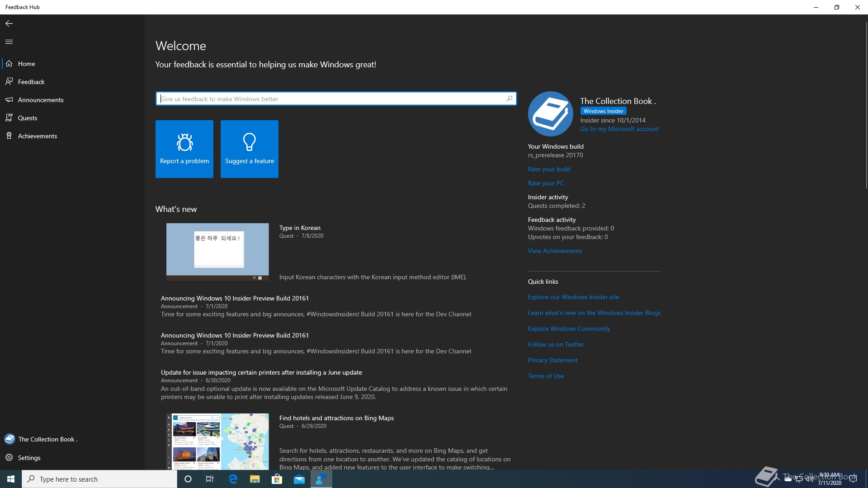Viewport: 868px width, 488px height.
Task: Open the Explore Windows Community link
Action: (x=569, y=328)
